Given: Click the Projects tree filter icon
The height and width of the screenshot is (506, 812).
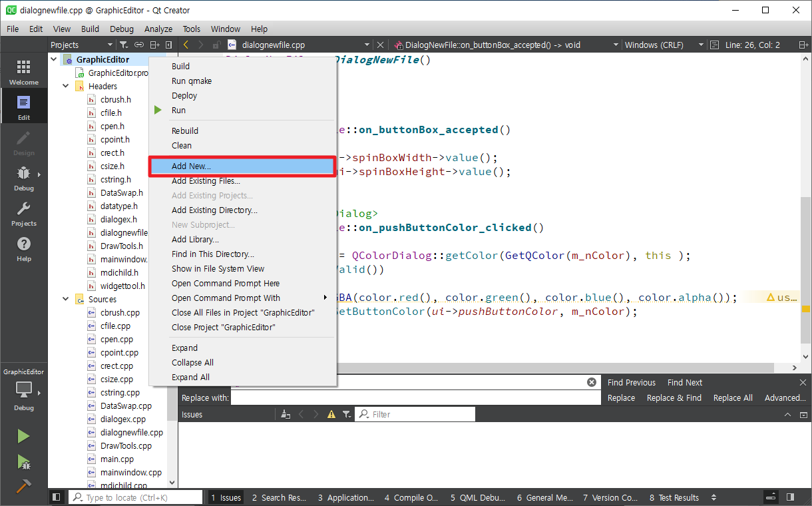Looking at the screenshot, I should coord(124,45).
